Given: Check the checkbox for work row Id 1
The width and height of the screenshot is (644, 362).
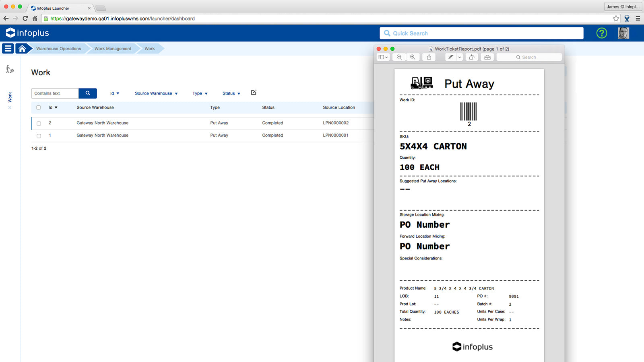Looking at the screenshot, I should click(38, 136).
